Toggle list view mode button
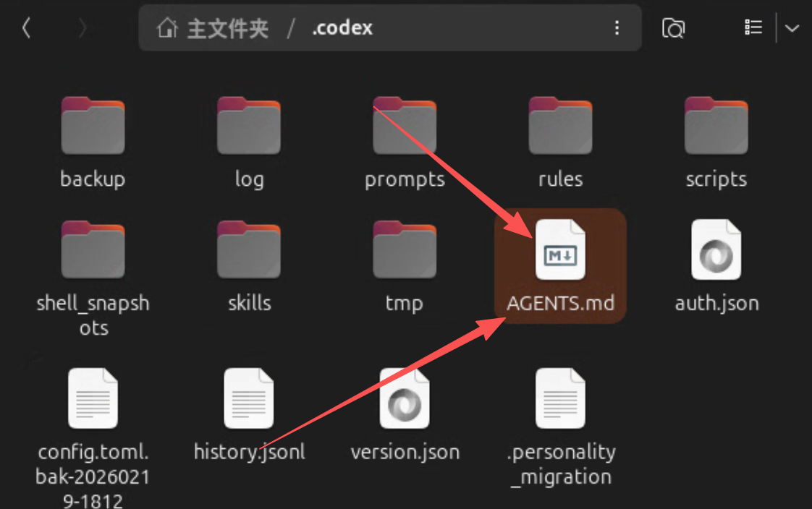This screenshot has width=812, height=509. [x=753, y=27]
